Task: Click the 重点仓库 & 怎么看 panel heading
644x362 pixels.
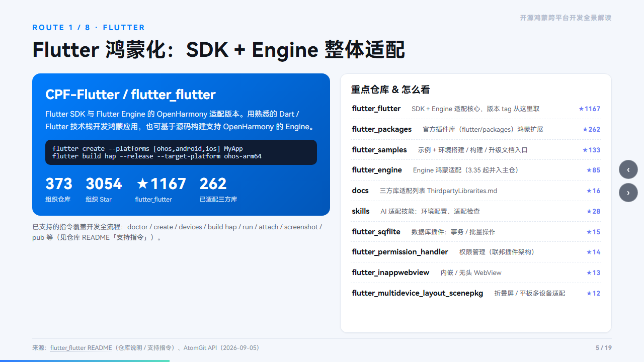Action: (x=390, y=89)
